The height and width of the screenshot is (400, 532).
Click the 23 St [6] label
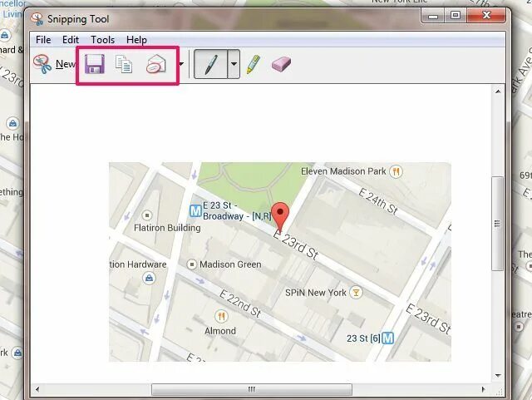point(363,338)
